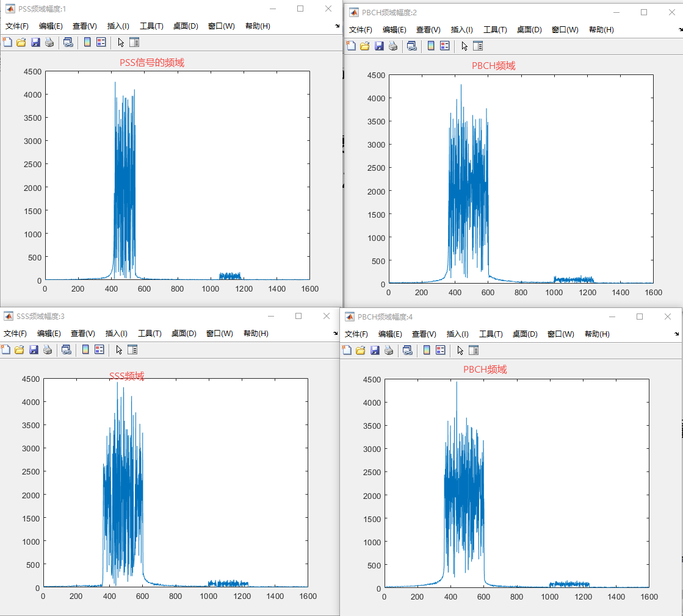The image size is (683, 616).
Task: Insert legend icon in PBCH:2 window
Action: coord(445,46)
